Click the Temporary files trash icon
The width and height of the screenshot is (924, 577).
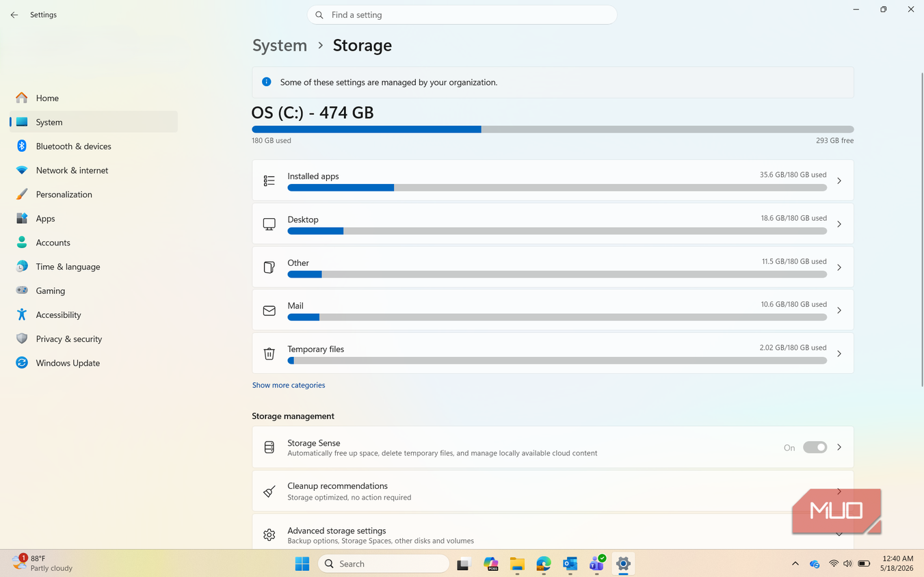tap(269, 353)
